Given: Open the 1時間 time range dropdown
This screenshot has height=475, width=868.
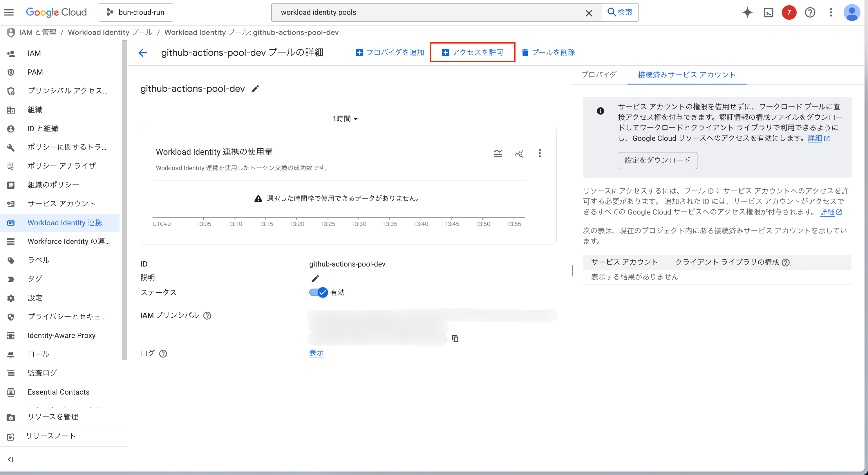Looking at the screenshot, I should pyautogui.click(x=345, y=119).
